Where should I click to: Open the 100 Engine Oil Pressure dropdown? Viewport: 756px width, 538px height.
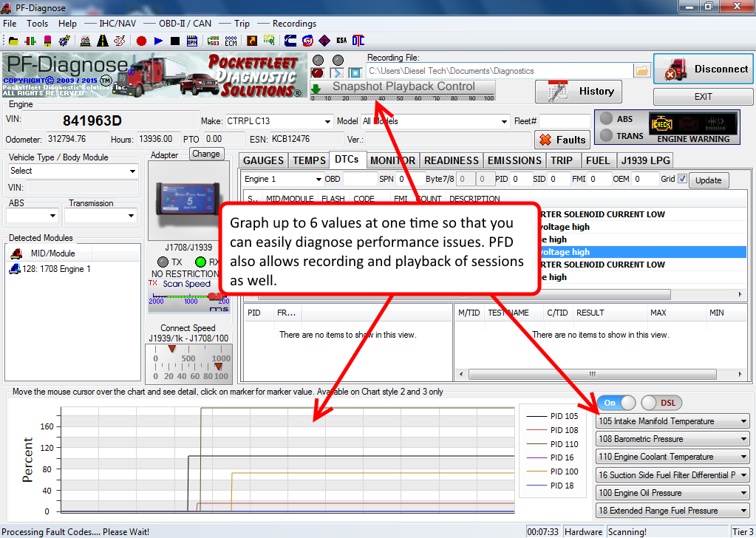[672, 493]
